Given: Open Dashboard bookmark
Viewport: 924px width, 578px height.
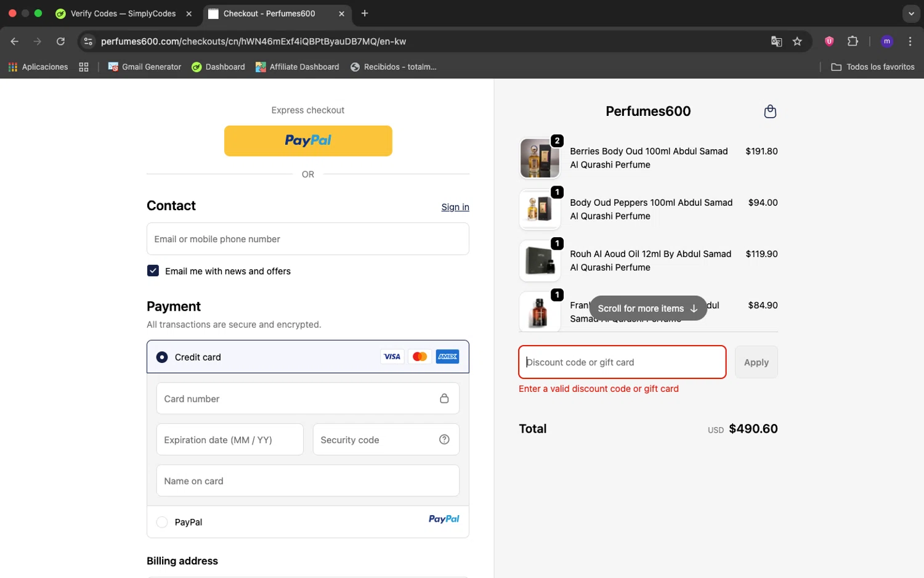Looking at the screenshot, I should point(218,67).
